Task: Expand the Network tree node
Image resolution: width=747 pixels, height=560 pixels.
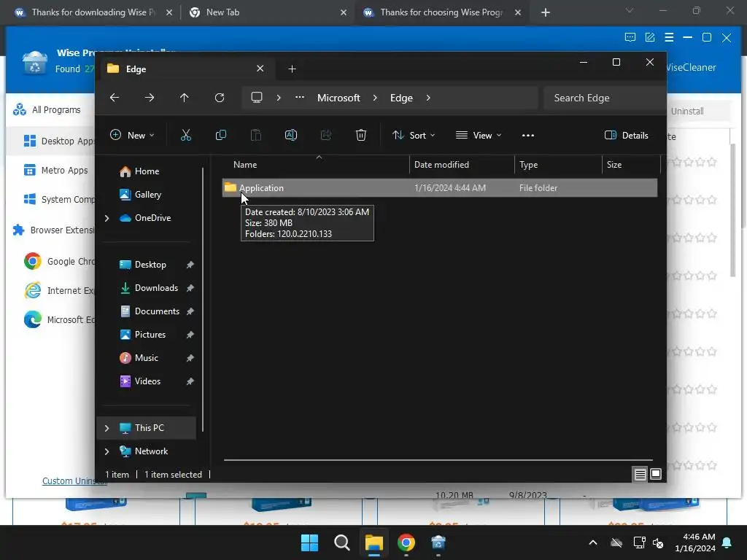Action: click(107, 451)
